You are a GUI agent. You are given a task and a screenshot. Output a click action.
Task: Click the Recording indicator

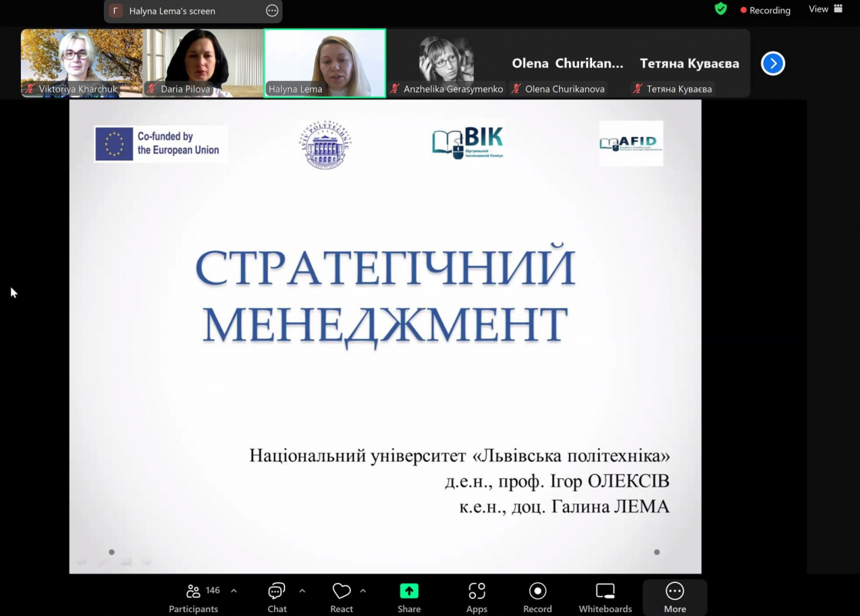pyautogui.click(x=765, y=10)
